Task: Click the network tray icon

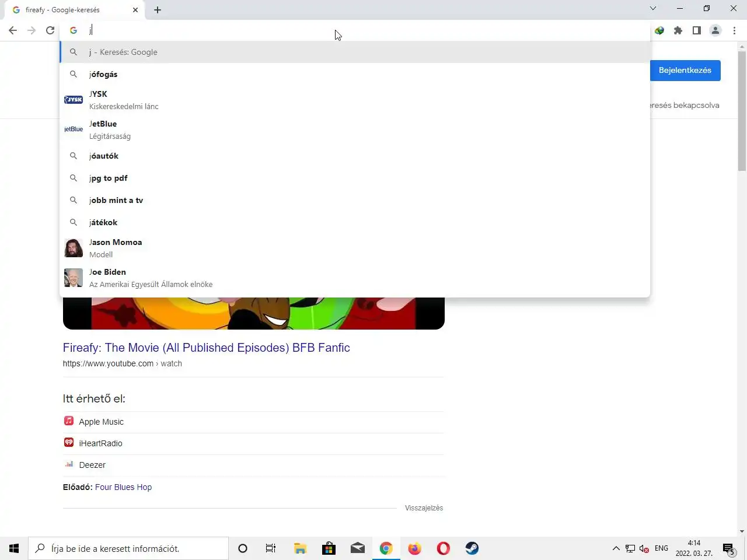Action: coord(630,548)
